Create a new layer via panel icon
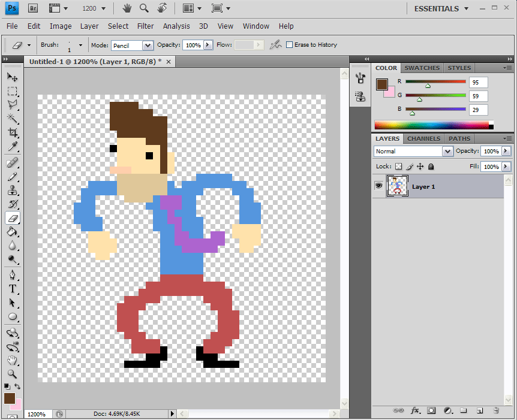517x420 pixels. click(x=480, y=411)
